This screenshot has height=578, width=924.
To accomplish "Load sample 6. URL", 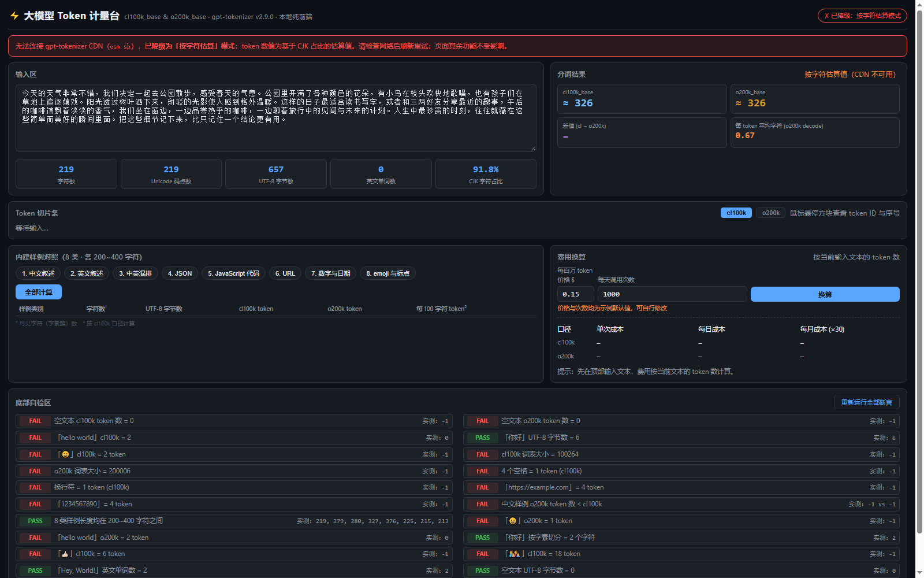I will tap(285, 273).
